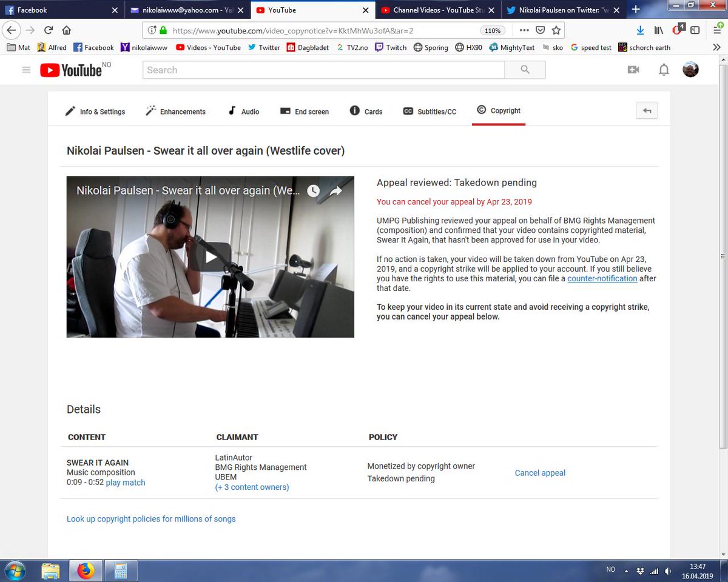Open End screen tab
This screenshot has height=582, width=728.
point(305,112)
